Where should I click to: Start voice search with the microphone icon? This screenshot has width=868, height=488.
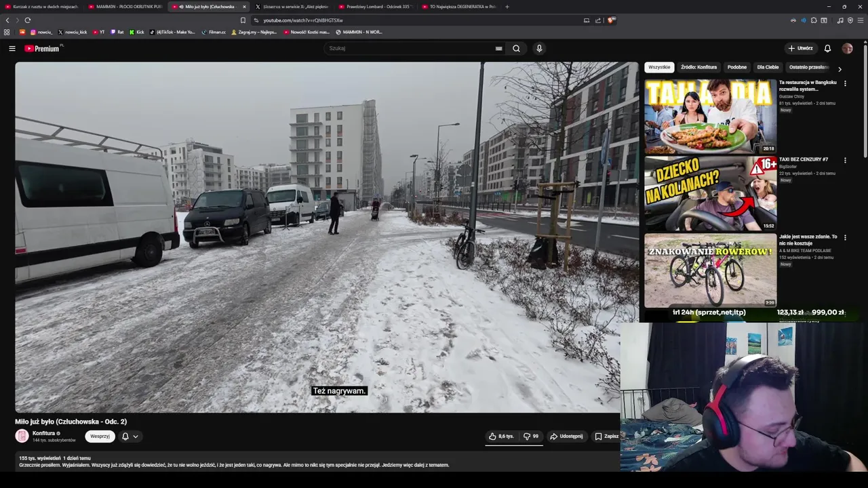(539, 48)
